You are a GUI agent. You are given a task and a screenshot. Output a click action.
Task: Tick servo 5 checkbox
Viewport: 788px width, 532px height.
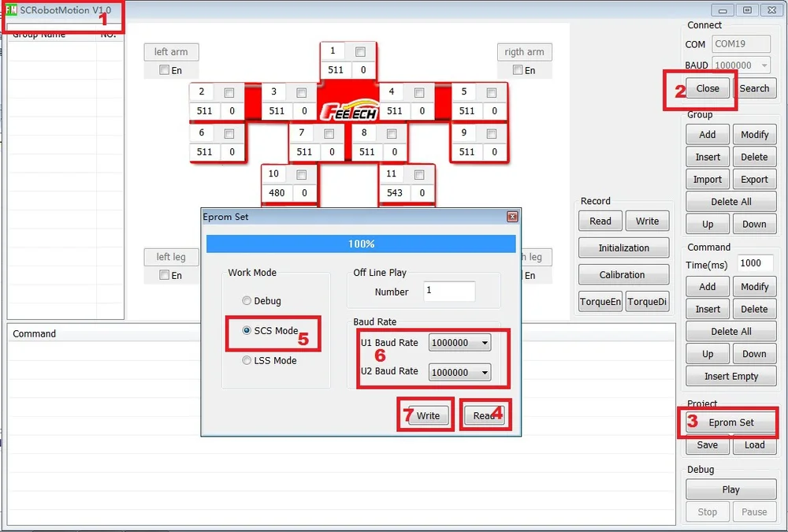pyautogui.click(x=492, y=92)
